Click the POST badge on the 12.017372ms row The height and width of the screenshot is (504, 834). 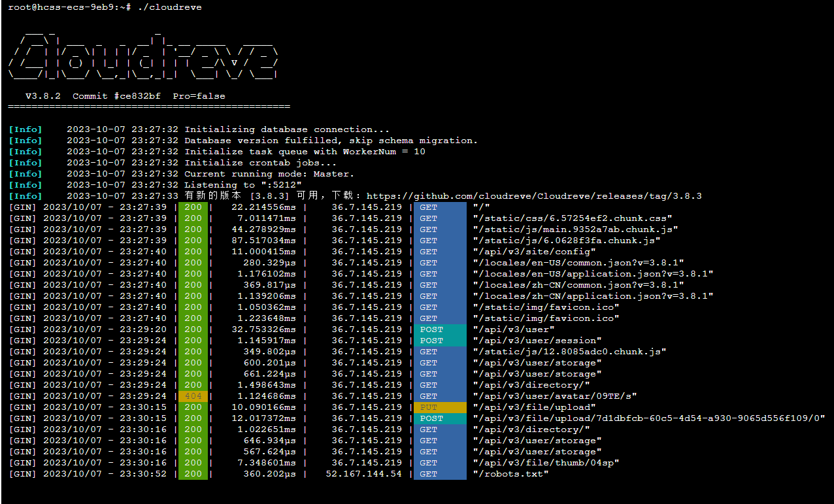coord(440,418)
